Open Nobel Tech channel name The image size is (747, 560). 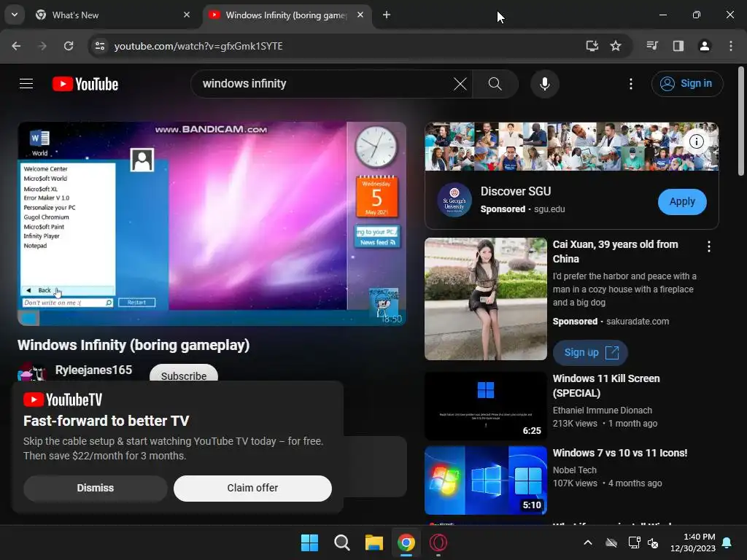pos(575,470)
